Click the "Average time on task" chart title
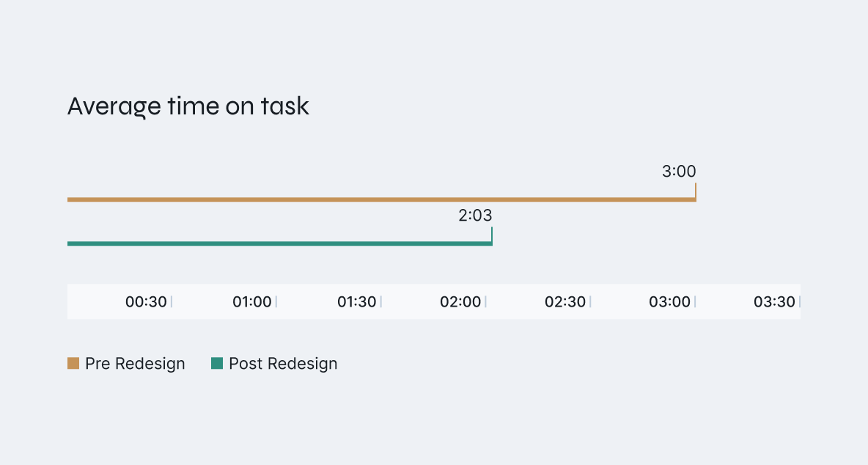The height and width of the screenshot is (465, 868). (188, 106)
